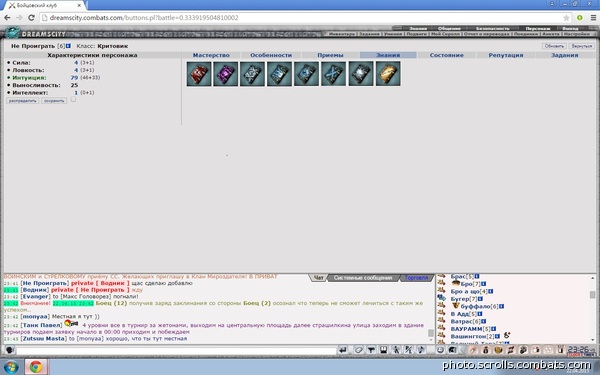This screenshot has width=600, height=375.
Task: Click nickname [Zutsuu Masta] in chat
Action: 44,339
